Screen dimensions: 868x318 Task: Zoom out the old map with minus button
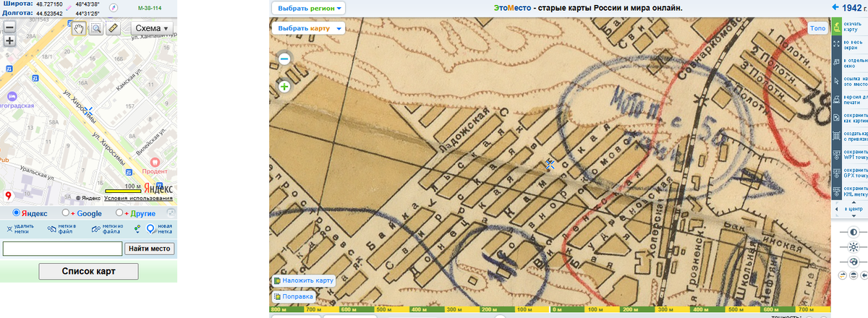(x=284, y=59)
